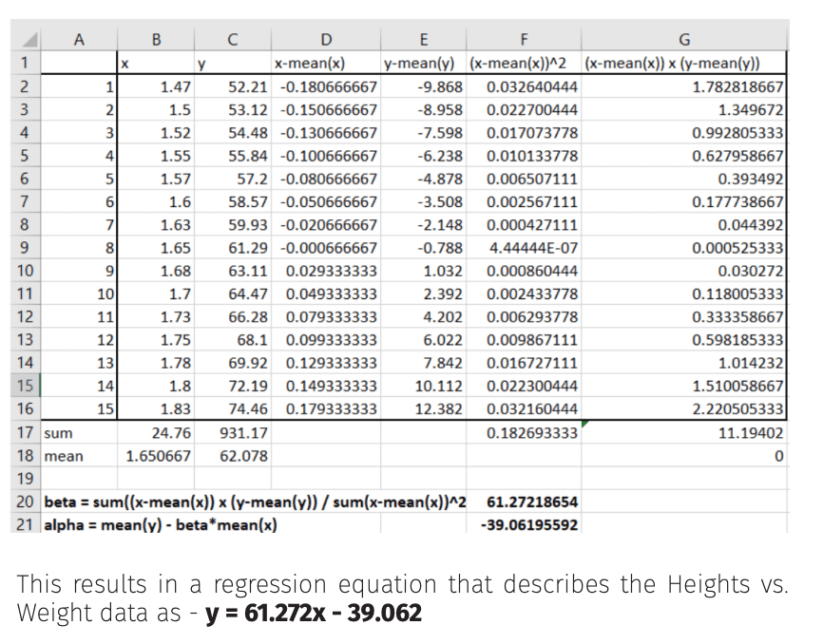Select cell containing 1.014232
Screen dimensions: 823x644
click(x=684, y=363)
